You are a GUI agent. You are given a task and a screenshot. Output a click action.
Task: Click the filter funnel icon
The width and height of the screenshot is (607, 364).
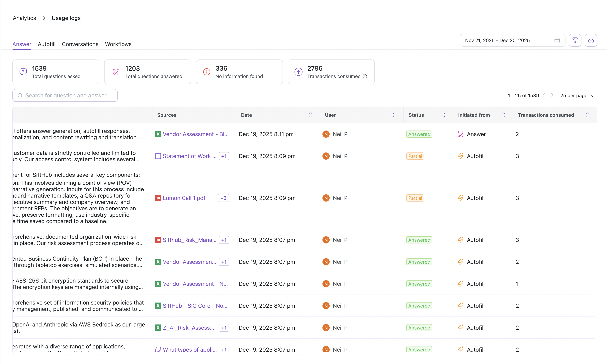pyautogui.click(x=575, y=40)
